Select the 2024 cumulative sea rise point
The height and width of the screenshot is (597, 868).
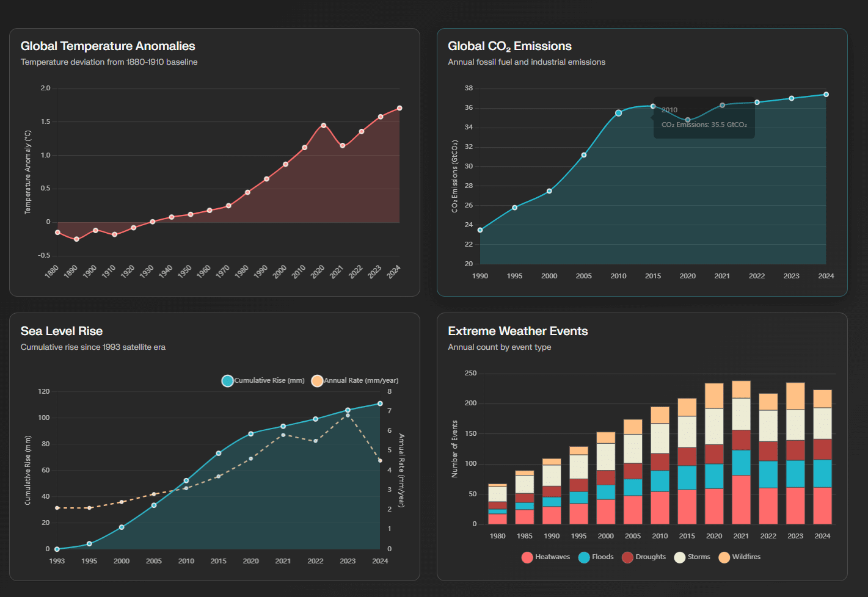[380, 403]
